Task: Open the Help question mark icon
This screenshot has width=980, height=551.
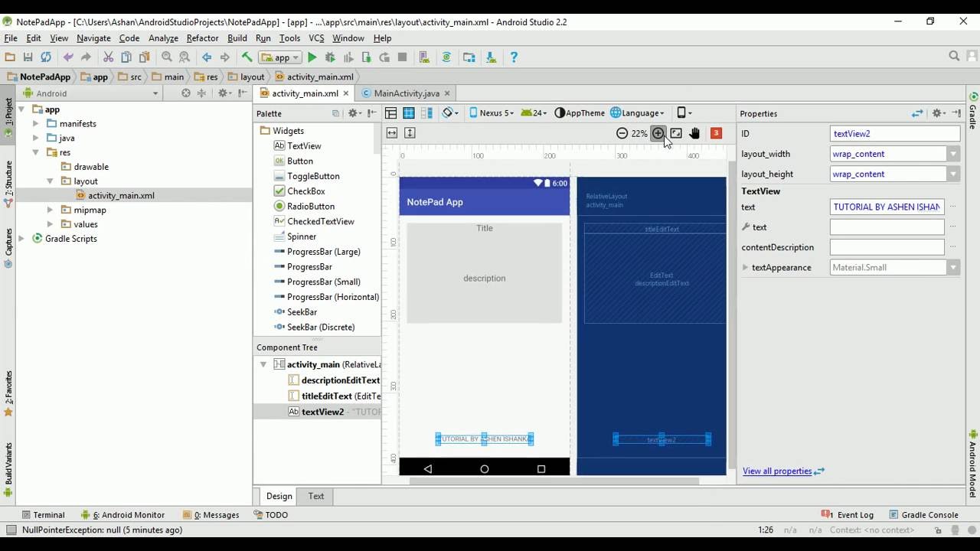Action: coord(514,57)
